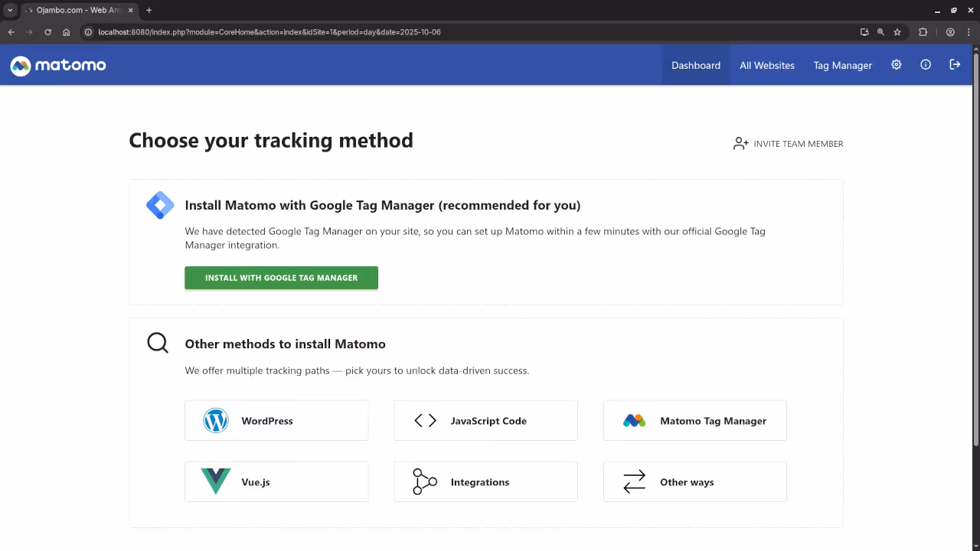Go to All Websites
980x551 pixels.
[766, 65]
